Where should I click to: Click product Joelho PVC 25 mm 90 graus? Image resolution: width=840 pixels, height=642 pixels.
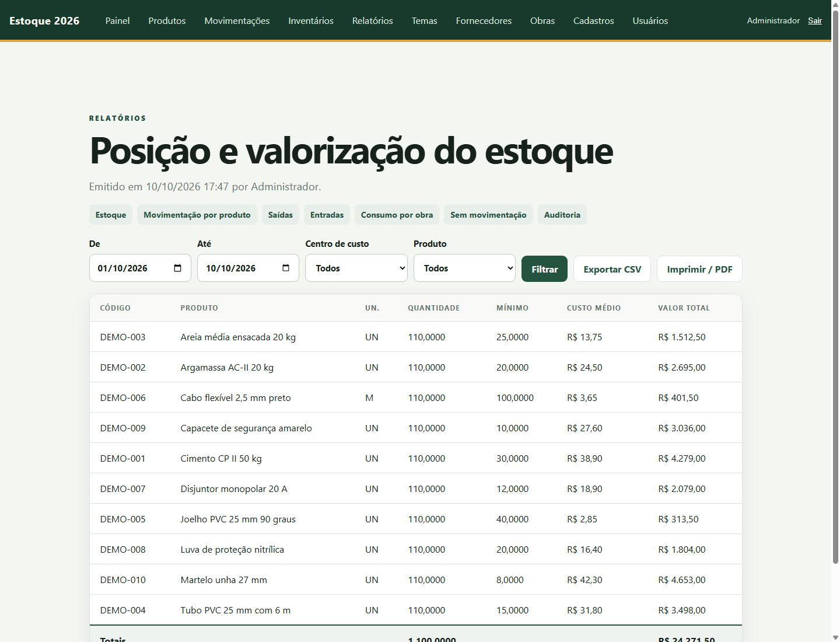click(x=238, y=519)
